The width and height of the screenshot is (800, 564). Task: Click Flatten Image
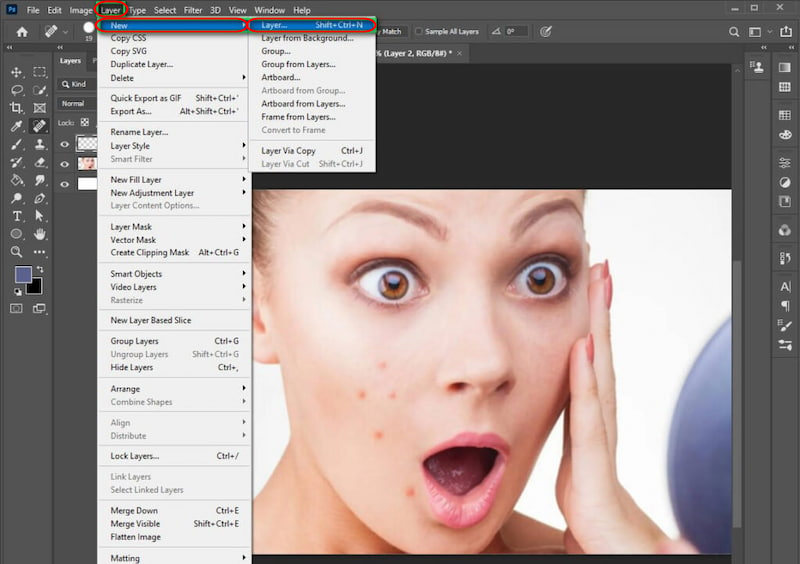click(174, 537)
